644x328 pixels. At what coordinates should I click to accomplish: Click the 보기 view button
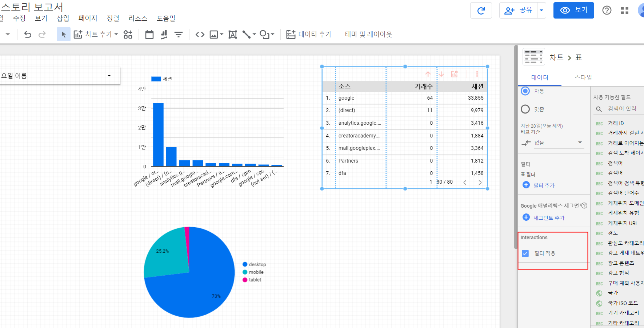pos(574,10)
